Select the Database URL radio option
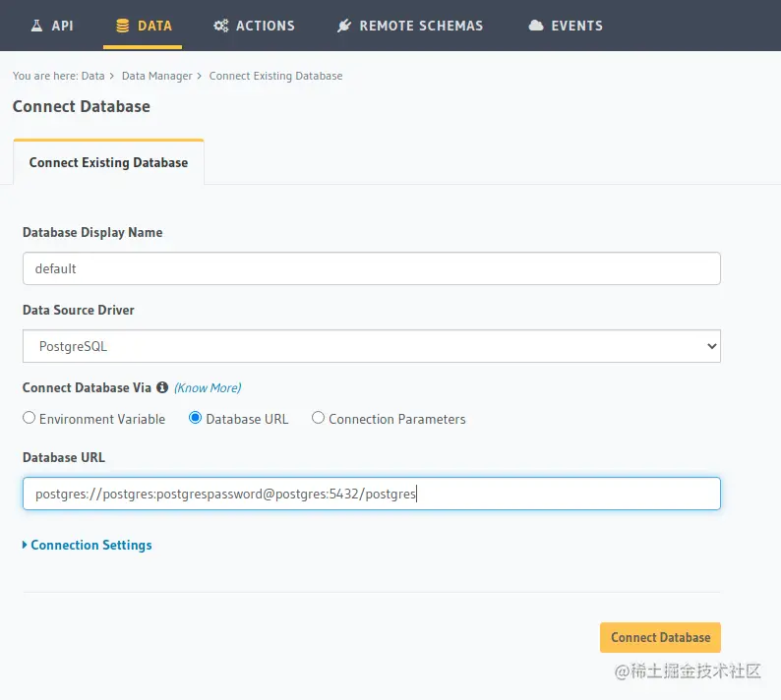This screenshot has height=700, width=781. click(x=195, y=418)
